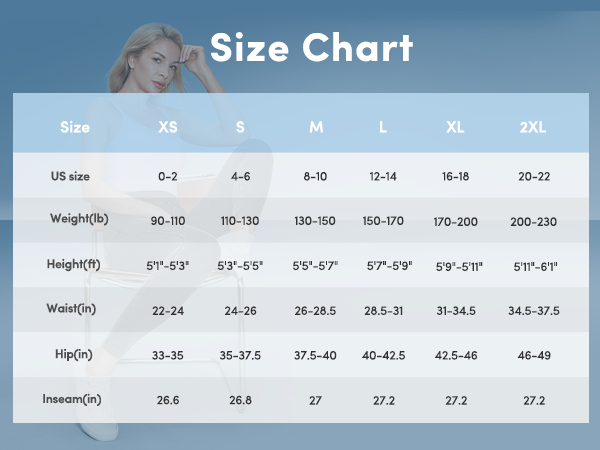Click the Height(ft) row label
The width and height of the screenshot is (600, 450).
pyautogui.click(x=73, y=264)
